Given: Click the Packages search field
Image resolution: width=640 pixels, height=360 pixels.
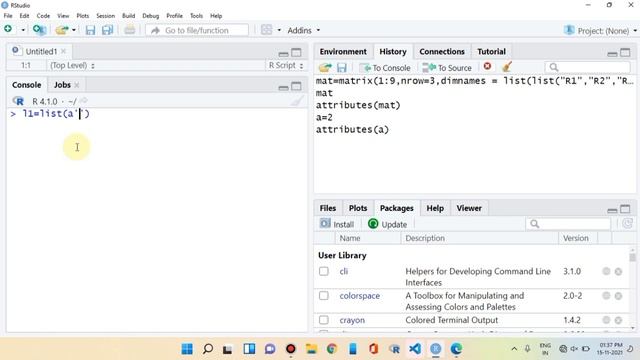Looking at the screenshot, I should pos(568,224).
